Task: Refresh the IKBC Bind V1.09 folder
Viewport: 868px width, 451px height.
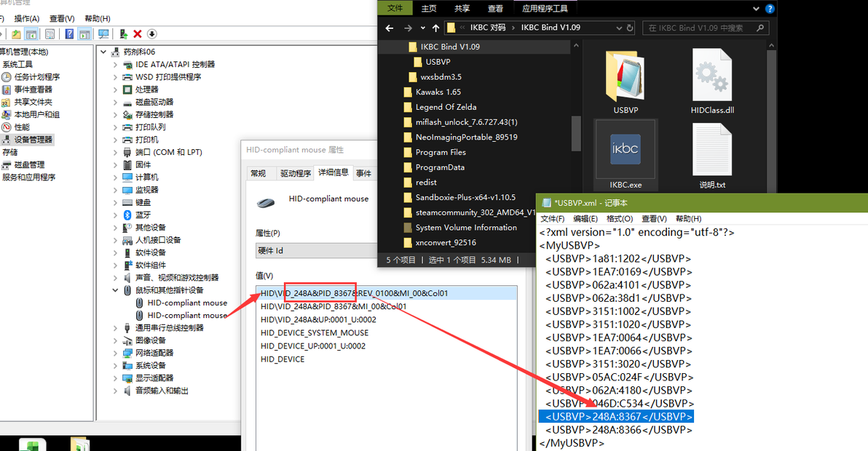Action: click(630, 28)
